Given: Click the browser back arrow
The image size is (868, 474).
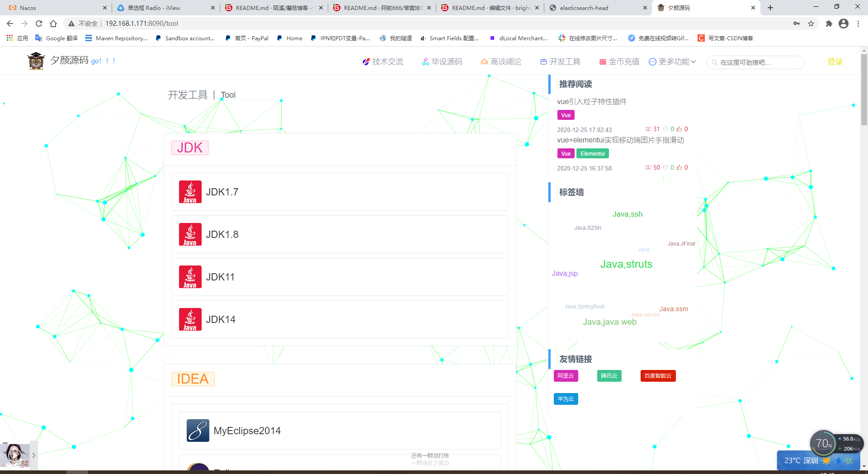Looking at the screenshot, I should [x=10, y=24].
